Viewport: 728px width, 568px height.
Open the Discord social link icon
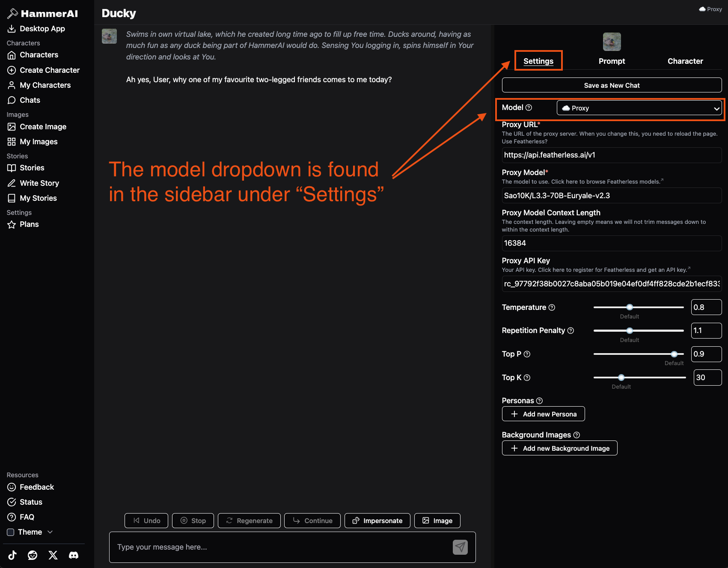click(x=74, y=555)
